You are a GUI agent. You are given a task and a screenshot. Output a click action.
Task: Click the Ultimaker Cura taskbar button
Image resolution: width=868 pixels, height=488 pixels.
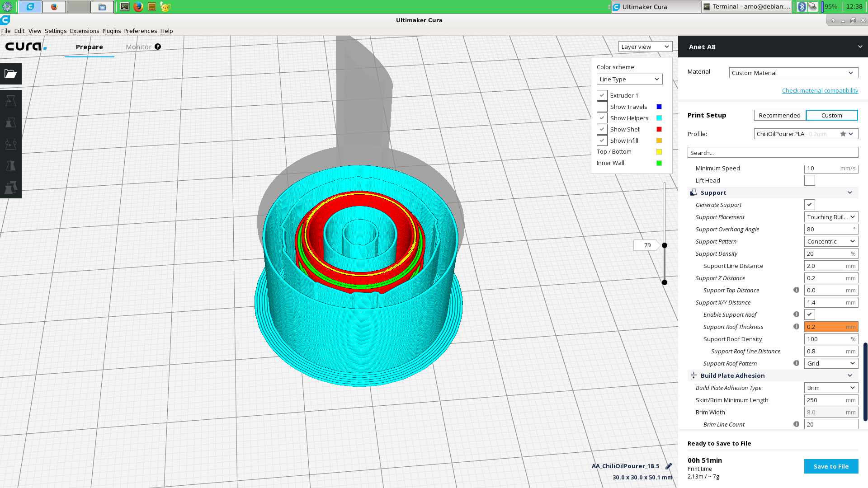click(x=656, y=7)
